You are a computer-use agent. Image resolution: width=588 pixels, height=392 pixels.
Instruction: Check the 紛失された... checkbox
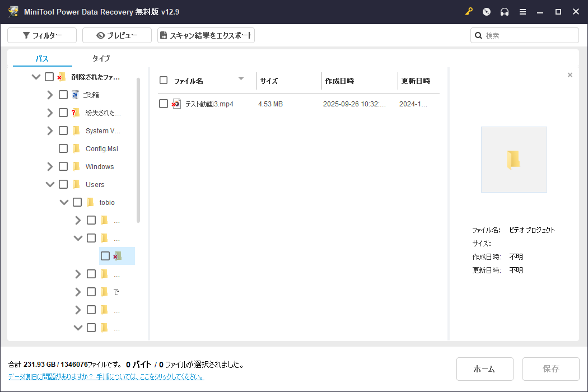tap(63, 113)
